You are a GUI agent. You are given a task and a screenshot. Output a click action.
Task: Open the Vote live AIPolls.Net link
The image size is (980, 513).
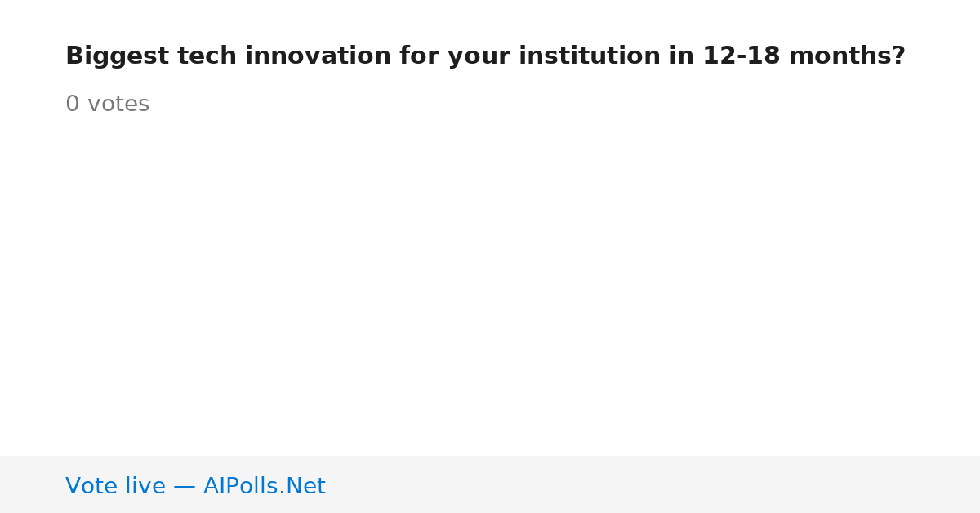(195, 486)
